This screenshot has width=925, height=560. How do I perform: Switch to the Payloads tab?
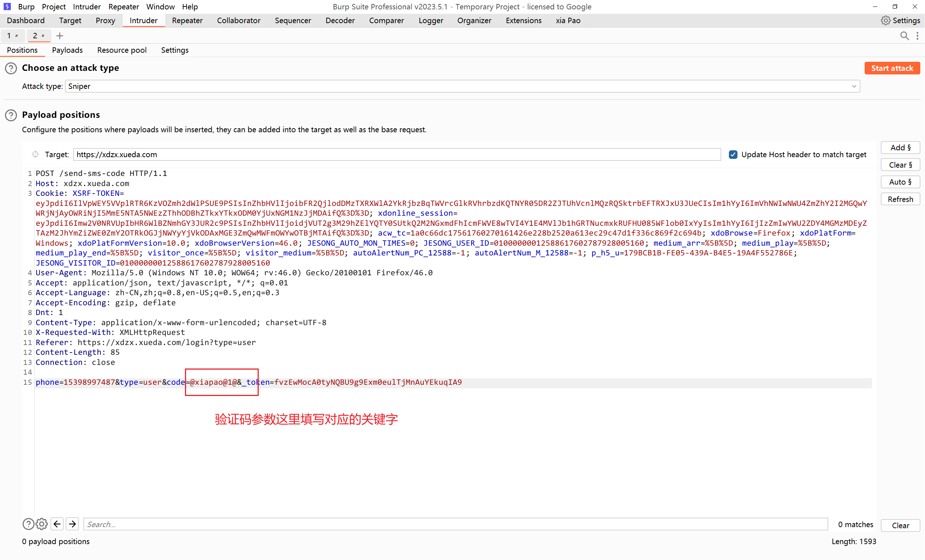click(x=67, y=50)
